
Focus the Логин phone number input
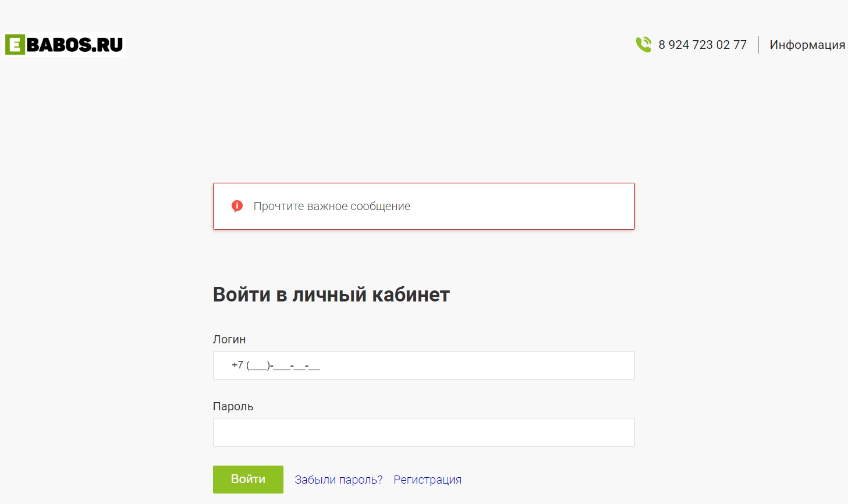pos(424,365)
